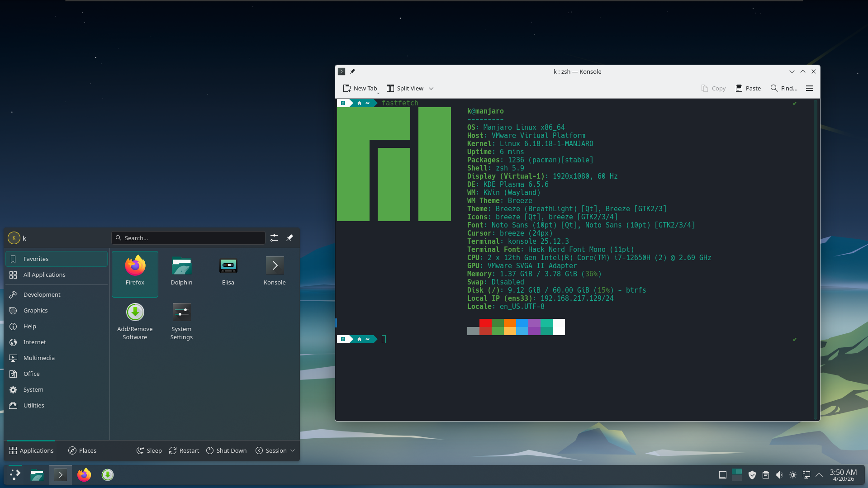Open Elisa music player from Favorites
Image resolution: width=868 pixels, height=488 pixels.
pos(228,274)
